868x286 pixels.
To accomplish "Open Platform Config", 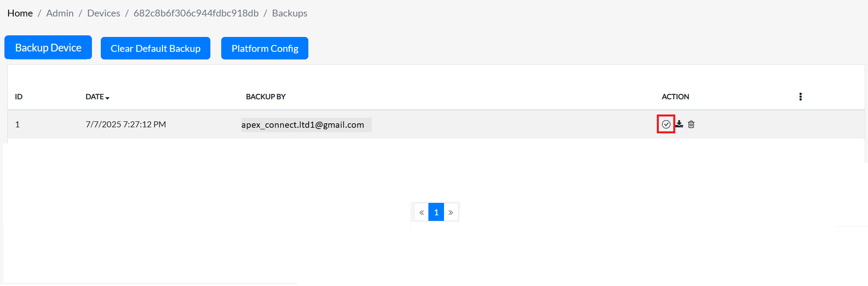I will 265,49.
